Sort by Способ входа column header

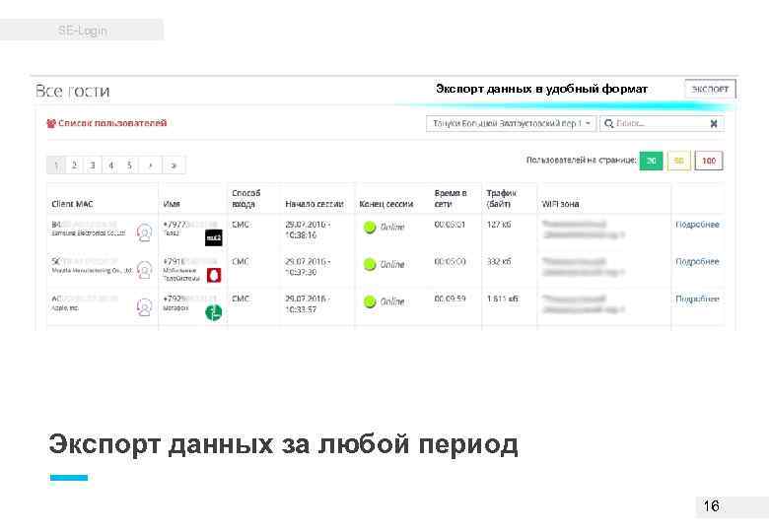click(x=245, y=198)
